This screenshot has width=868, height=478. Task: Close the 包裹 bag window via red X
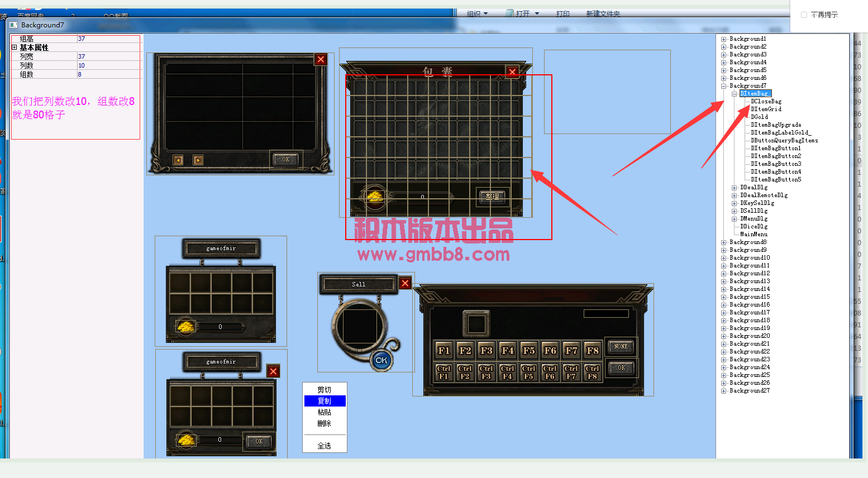512,71
